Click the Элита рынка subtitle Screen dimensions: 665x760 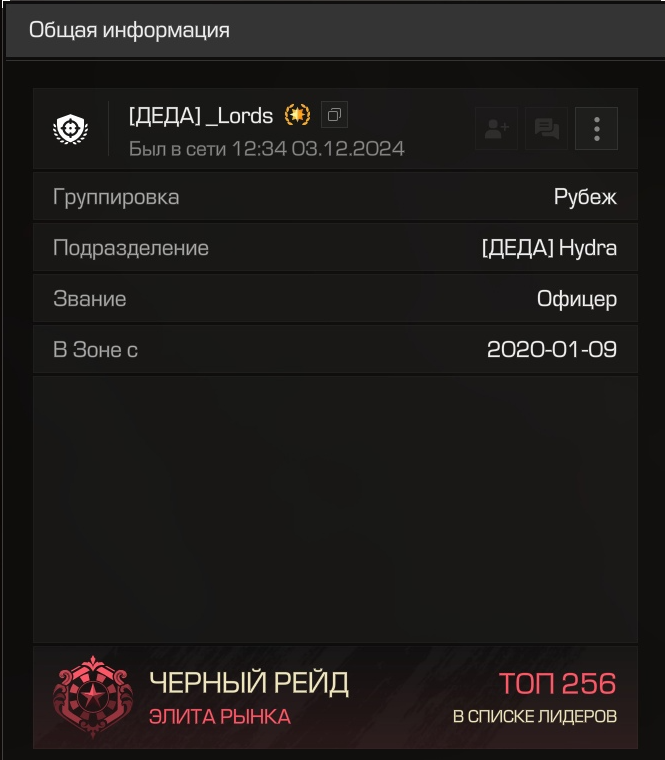220,717
